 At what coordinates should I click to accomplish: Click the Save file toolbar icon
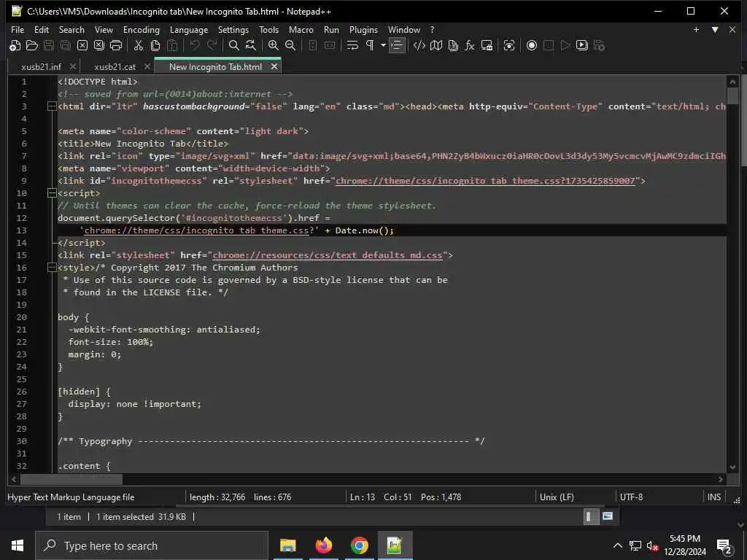coord(49,46)
